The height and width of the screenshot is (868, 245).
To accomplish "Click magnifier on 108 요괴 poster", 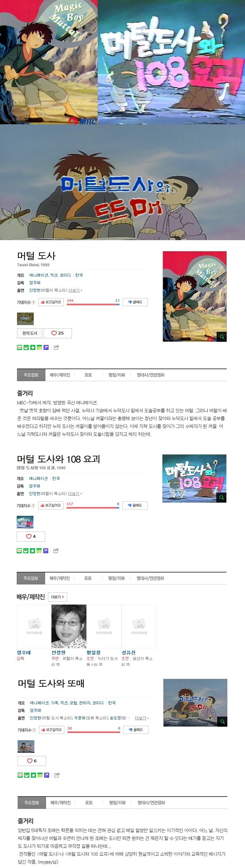I will 221,497.
